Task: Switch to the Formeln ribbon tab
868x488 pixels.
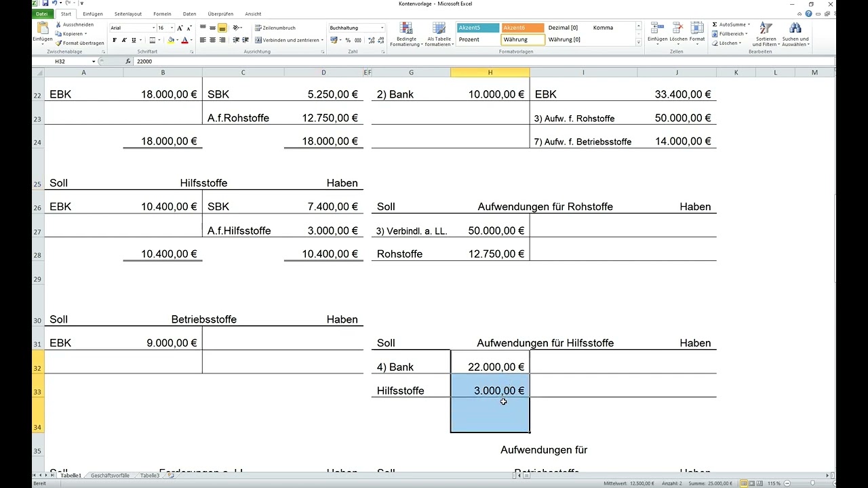Action: (162, 14)
